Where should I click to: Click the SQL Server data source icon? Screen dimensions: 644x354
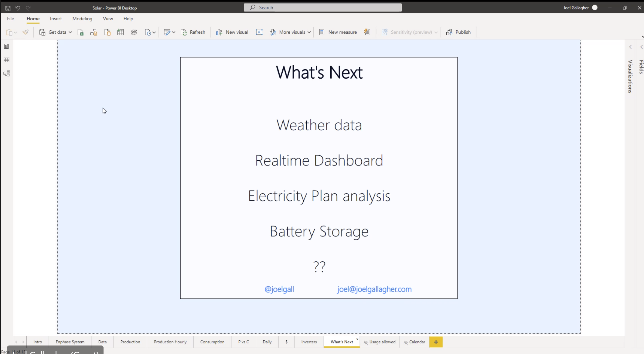coord(107,32)
